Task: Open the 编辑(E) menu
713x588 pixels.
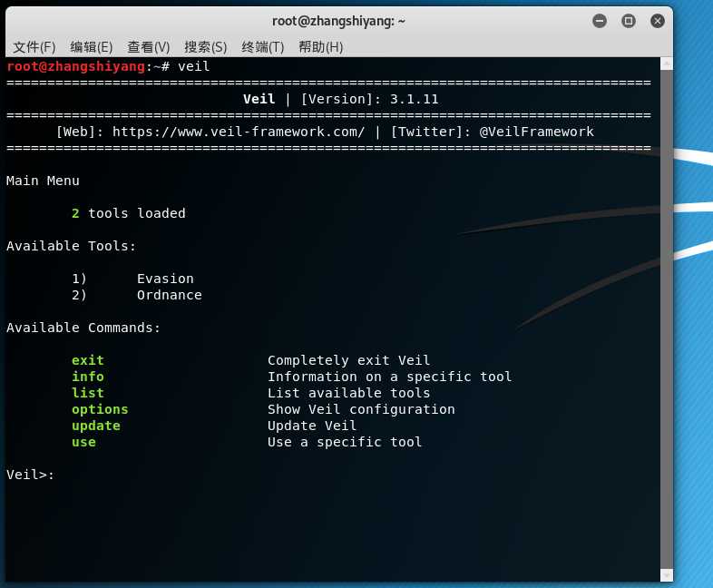Action: pos(91,47)
